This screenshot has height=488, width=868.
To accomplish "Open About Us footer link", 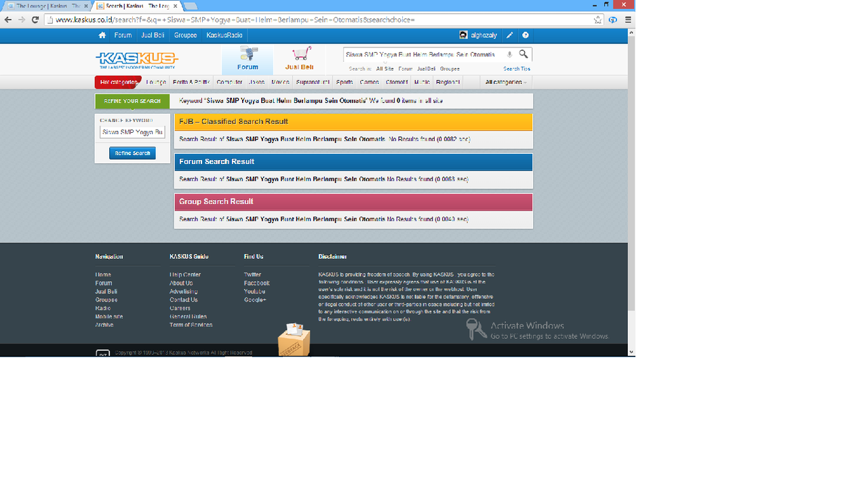I will (181, 283).
